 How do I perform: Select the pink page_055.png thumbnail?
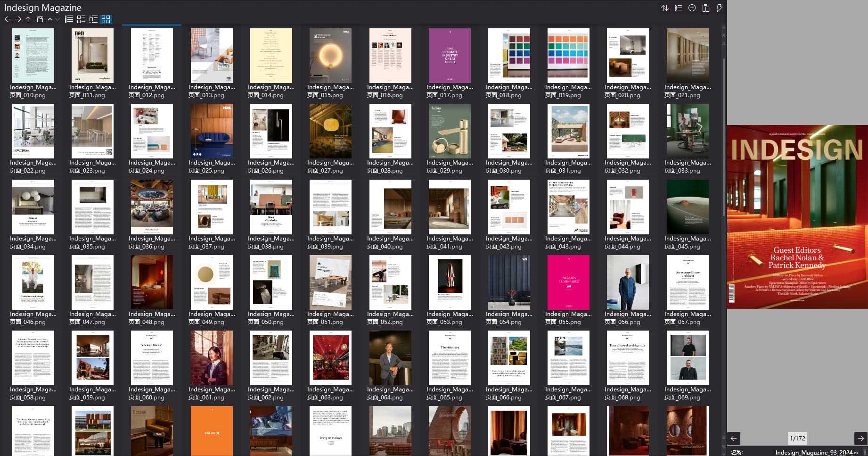[568, 282]
